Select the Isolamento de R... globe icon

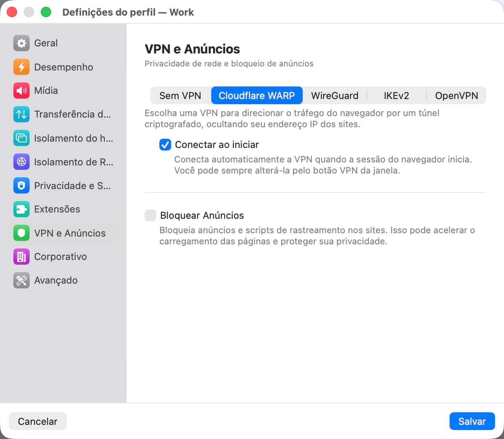pos(21,162)
